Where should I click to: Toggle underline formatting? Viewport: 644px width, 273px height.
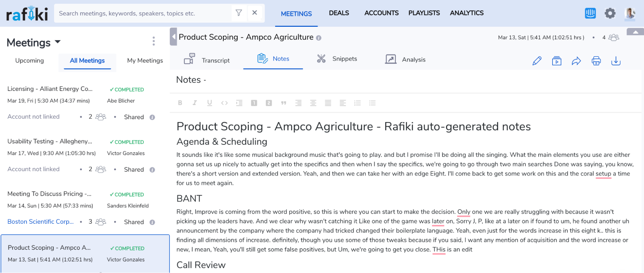point(209,103)
